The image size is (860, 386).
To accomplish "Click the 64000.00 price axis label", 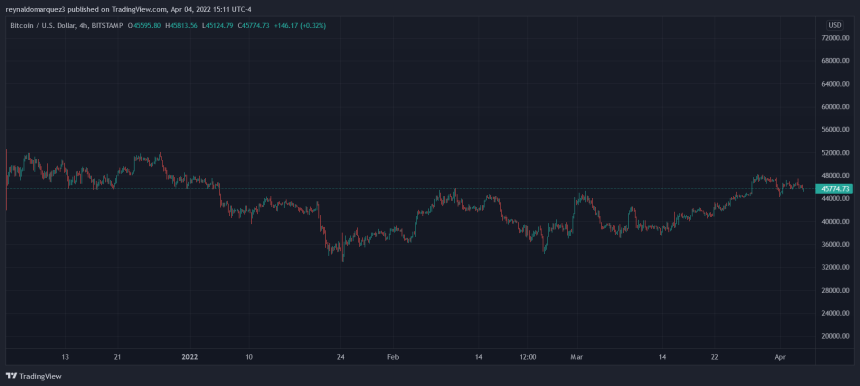I will click(x=836, y=84).
